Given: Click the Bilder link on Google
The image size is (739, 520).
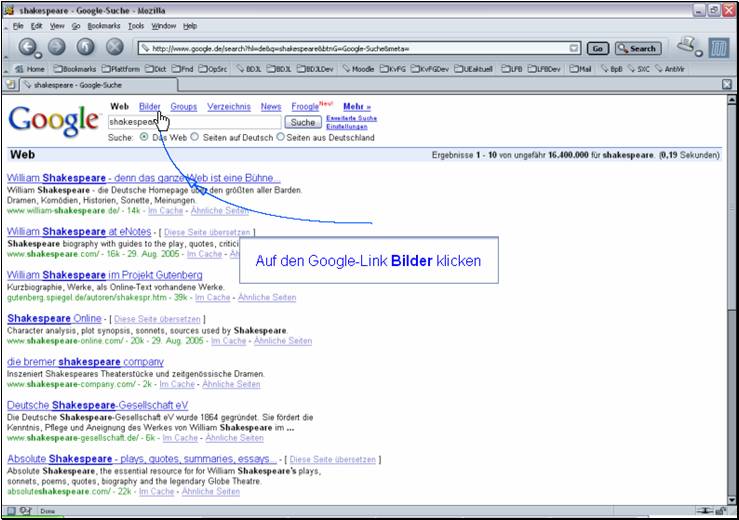Looking at the screenshot, I should (150, 106).
